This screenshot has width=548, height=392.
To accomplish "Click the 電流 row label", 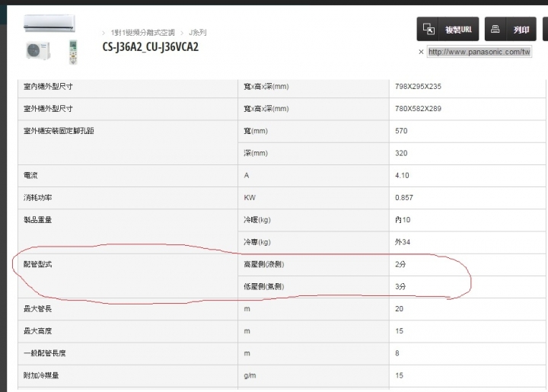I will point(30,175).
